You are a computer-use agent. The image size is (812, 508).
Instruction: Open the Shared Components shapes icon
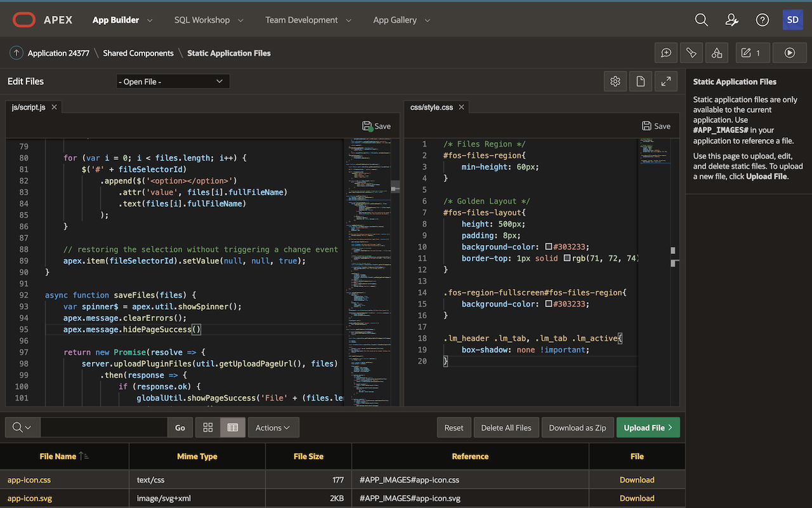coord(717,53)
